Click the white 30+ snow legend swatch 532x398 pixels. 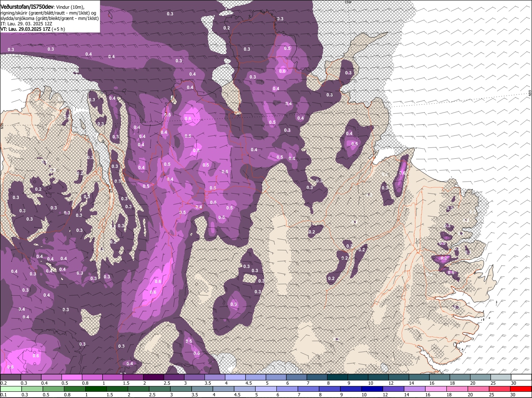coord(521,377)
